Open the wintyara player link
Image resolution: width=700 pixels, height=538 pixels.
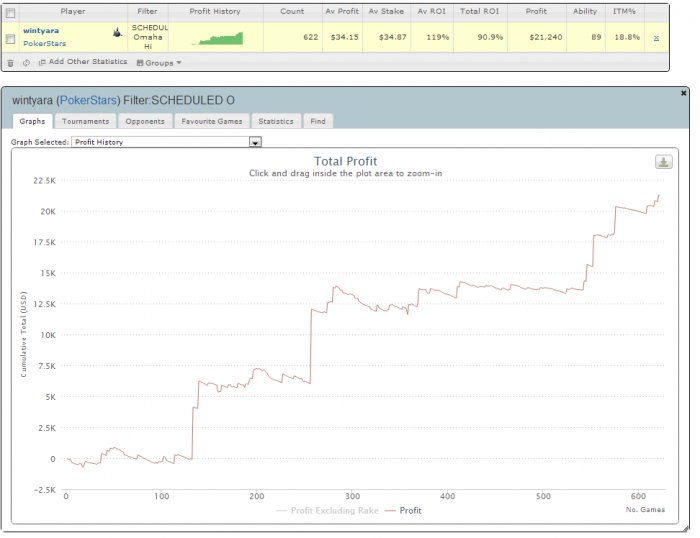click(41, 31)
